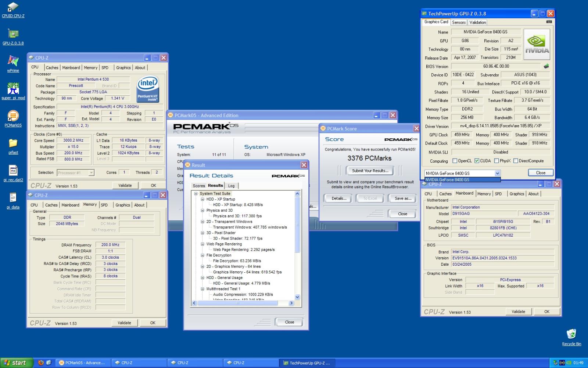The image size is (588, 368).
Task: Open the CPUID CPU-Z desktop shortcut
Action: click(x=13, y=10)
